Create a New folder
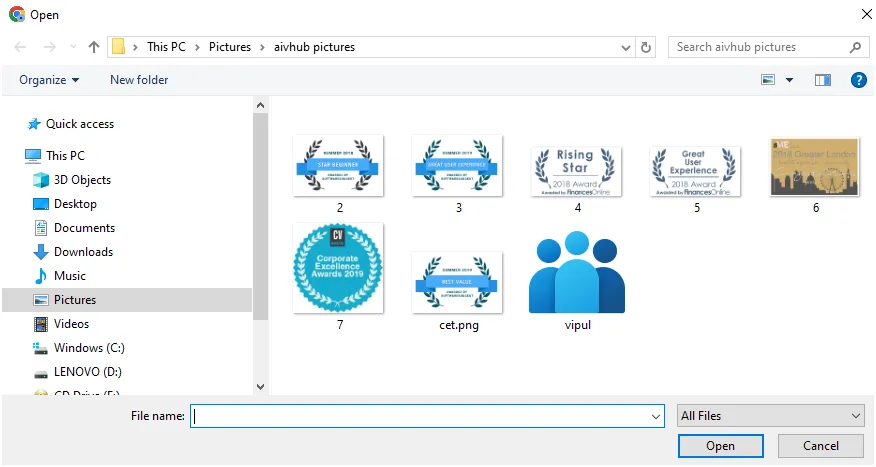 pyautogui.click(x=139, y=80)
